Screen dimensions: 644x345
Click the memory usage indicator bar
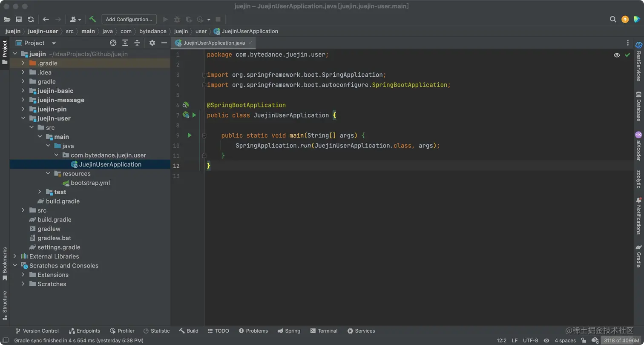point(621,340)
